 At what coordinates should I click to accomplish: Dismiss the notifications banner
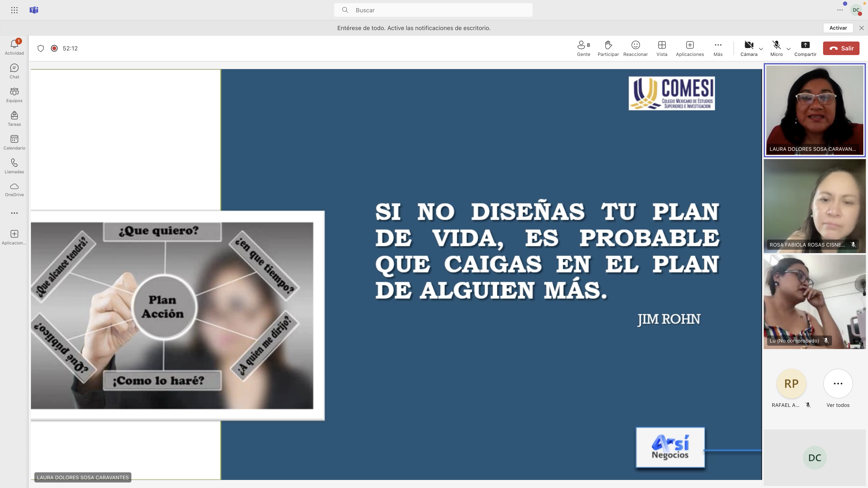coord(862,28)
